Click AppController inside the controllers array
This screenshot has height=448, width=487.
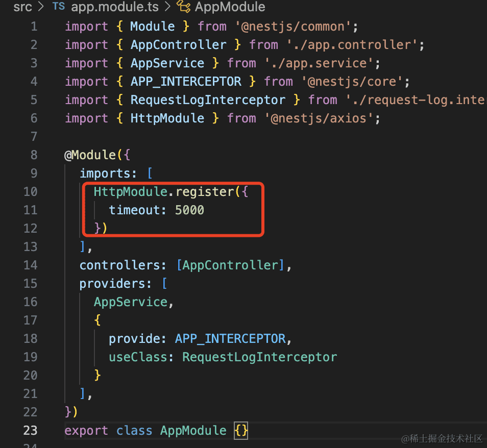230,265
